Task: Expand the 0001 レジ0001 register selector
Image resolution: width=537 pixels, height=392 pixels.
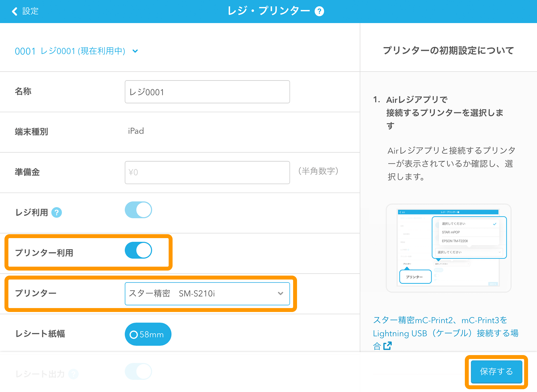Action: click(76, 51)
